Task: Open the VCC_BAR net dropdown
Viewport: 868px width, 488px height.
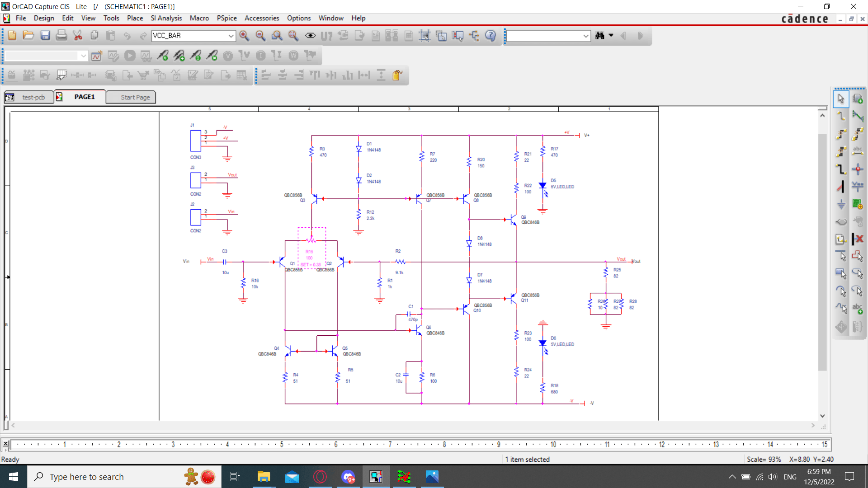Action: (231, 36)
